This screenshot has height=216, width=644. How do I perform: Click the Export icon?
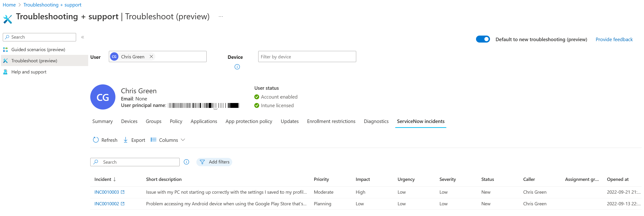[125, 140]
